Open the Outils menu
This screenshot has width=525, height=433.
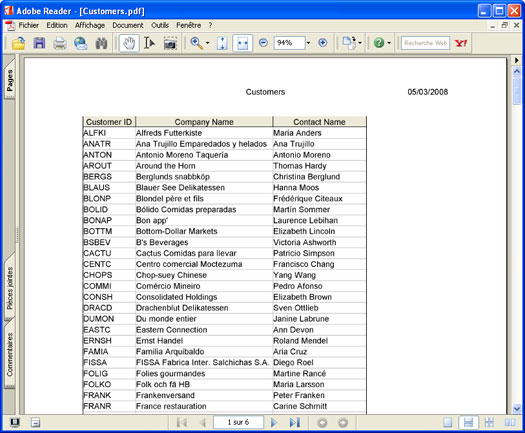pyautogui.click(x=160, y=25)
